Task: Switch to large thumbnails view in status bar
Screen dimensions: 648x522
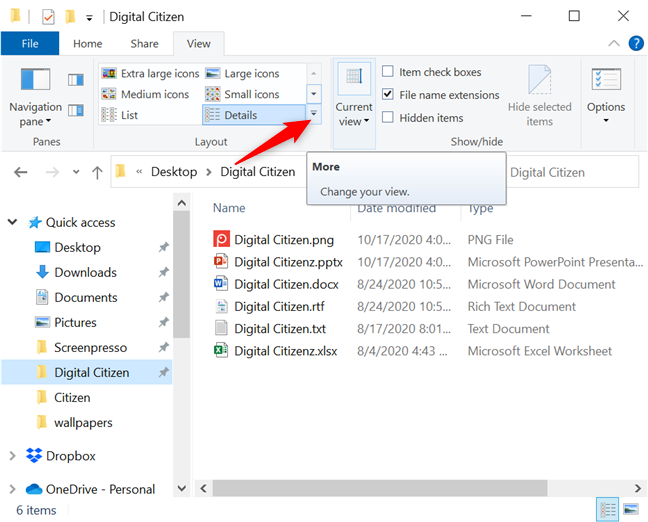Action: point(631,509)
